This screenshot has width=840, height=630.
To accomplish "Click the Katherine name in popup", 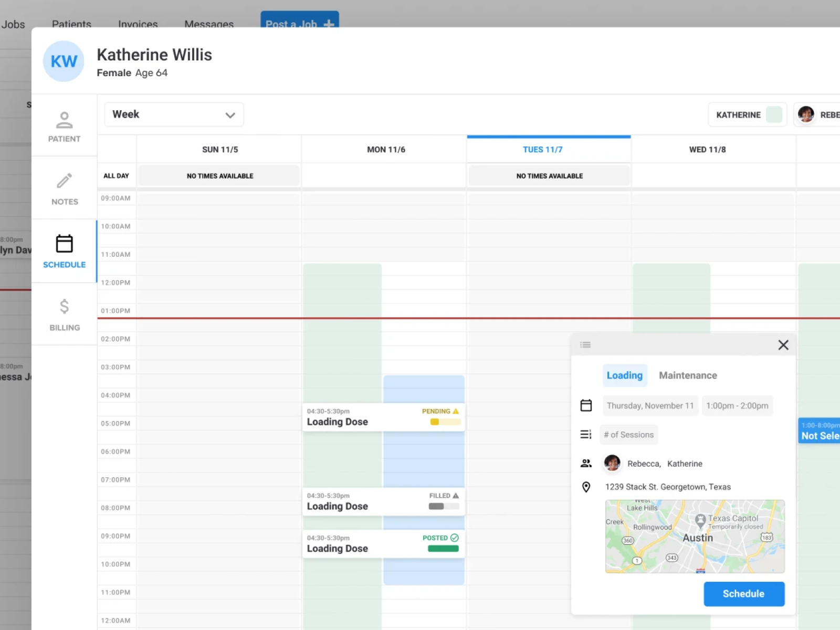I will [685, 464].
